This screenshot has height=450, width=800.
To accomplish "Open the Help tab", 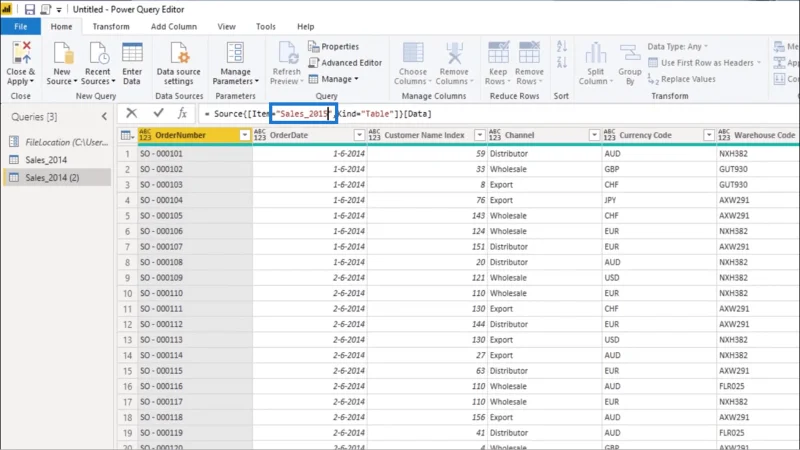I will click(x=306, y=27).
